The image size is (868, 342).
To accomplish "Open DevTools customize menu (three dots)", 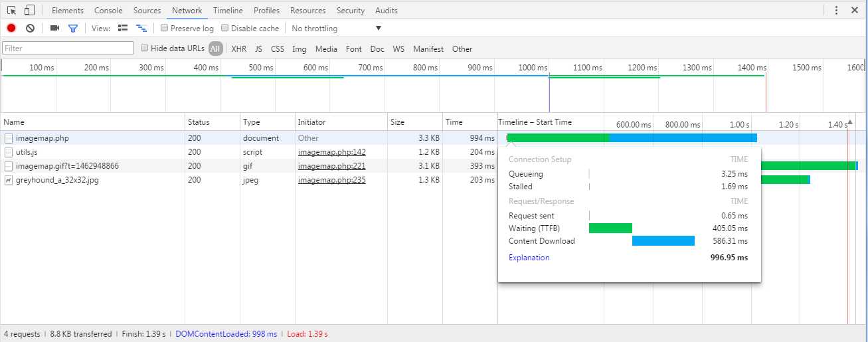I will (836, 10).
